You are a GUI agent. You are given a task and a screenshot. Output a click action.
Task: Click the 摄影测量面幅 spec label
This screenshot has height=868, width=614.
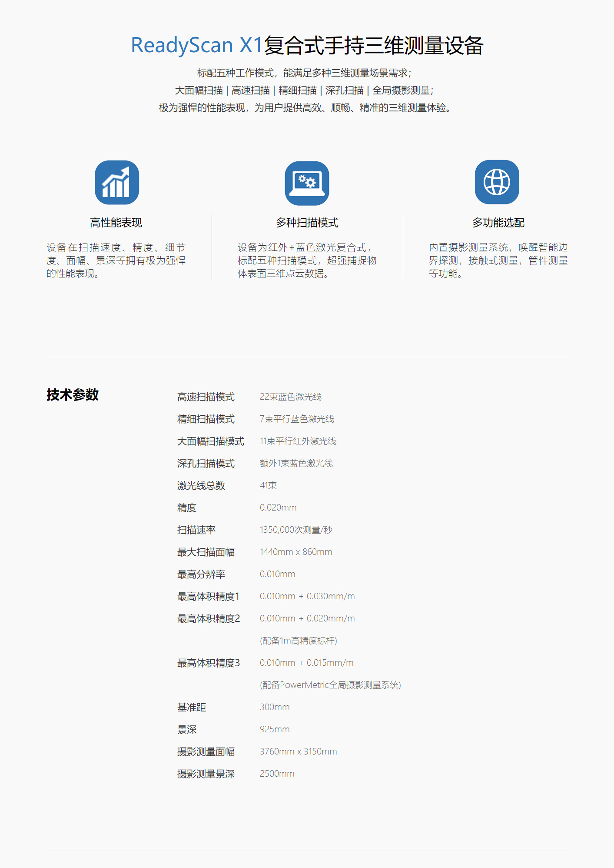tap(206, 752)
